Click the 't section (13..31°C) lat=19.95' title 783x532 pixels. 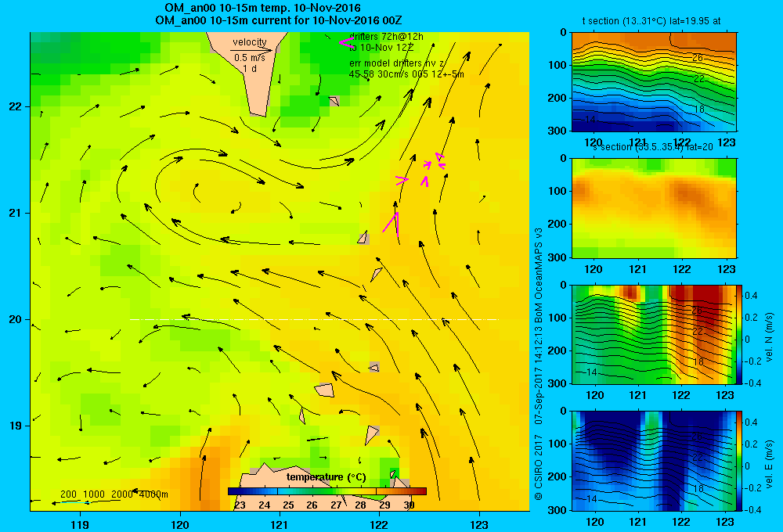point(651,21)
